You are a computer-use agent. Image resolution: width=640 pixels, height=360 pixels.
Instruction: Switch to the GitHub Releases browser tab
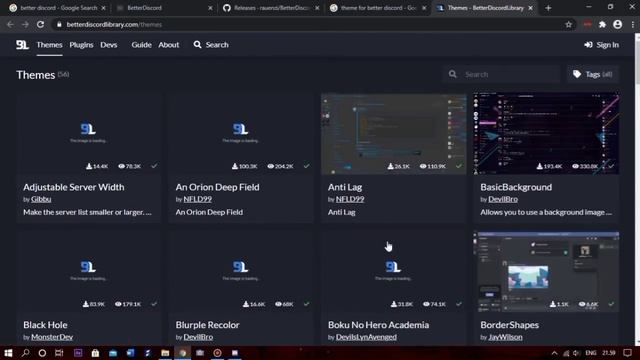click(270, 8)
